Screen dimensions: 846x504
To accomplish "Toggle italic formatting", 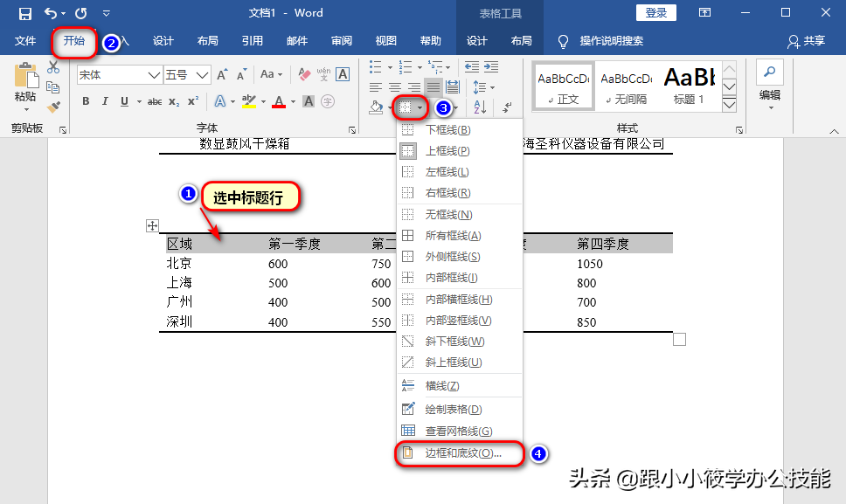I will [x=105, y=101].
